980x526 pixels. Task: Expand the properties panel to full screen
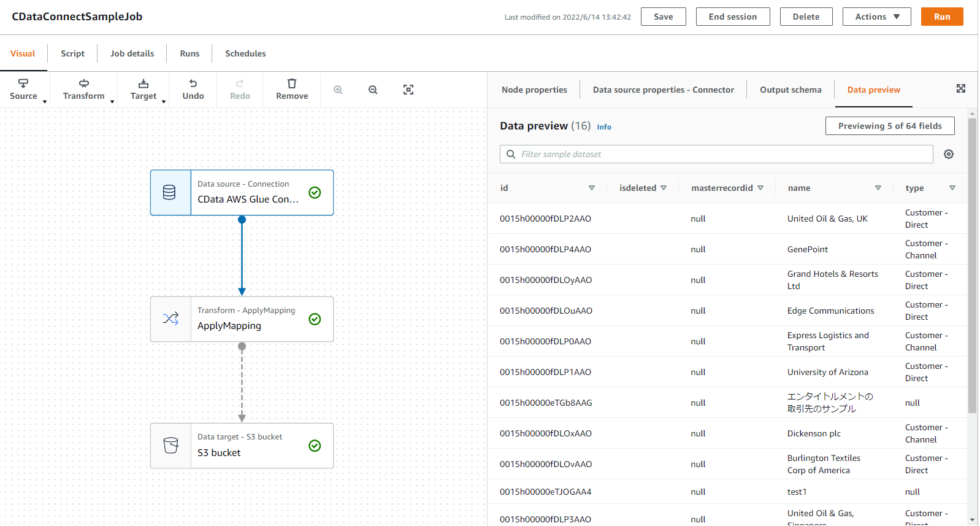coord(961,89)
